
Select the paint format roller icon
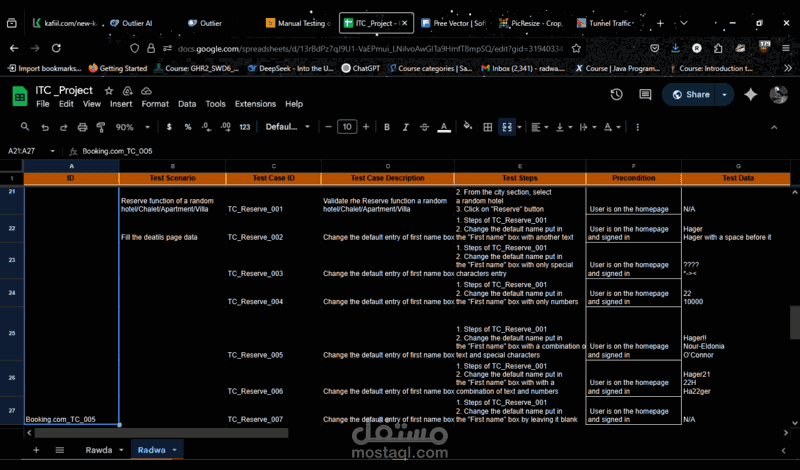[101, 127]
